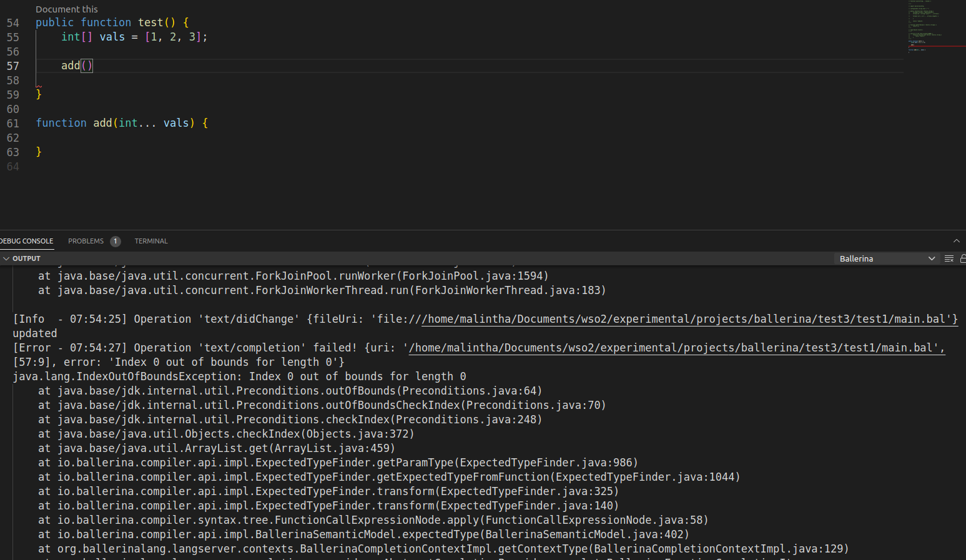Viewport: 966px width, 560px height.
Task: Click 'ExpectedTypeFinder.transform(ExpectedTypeFinder.java:325)' line
Action: click(328, 491)
